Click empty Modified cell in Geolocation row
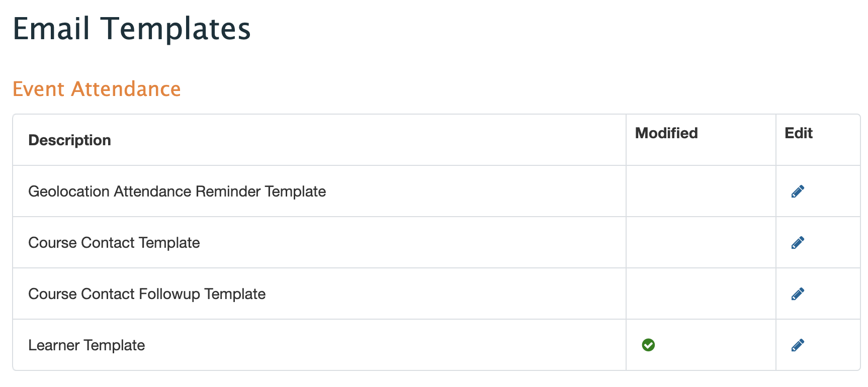The image size is (868, 387). coord(701,191)
